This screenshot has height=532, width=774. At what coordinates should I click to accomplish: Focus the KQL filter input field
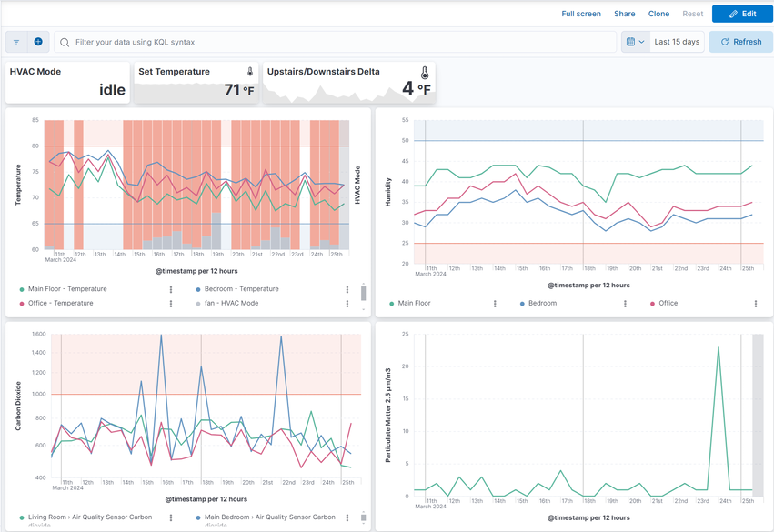pos(336,42)
